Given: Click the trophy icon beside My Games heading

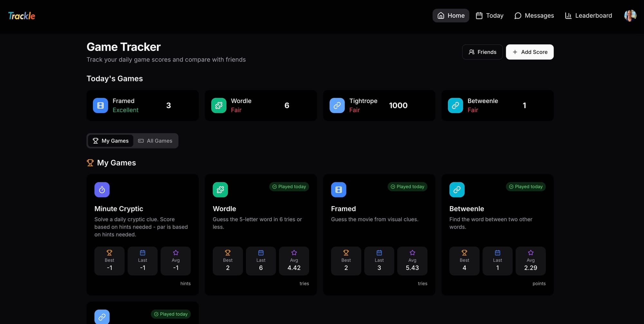Looking at the screenshot, I should coord(90,163).
